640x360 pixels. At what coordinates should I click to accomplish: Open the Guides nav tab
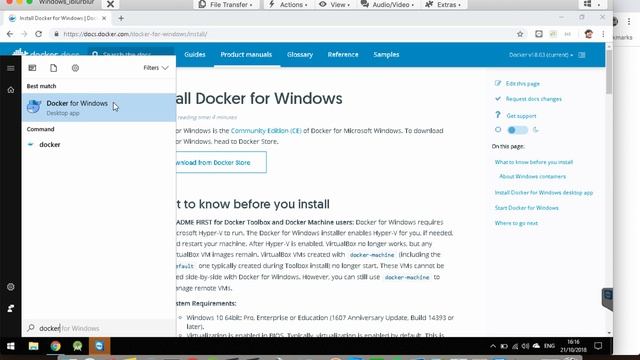pyautogui.click(x=195, y=54)
